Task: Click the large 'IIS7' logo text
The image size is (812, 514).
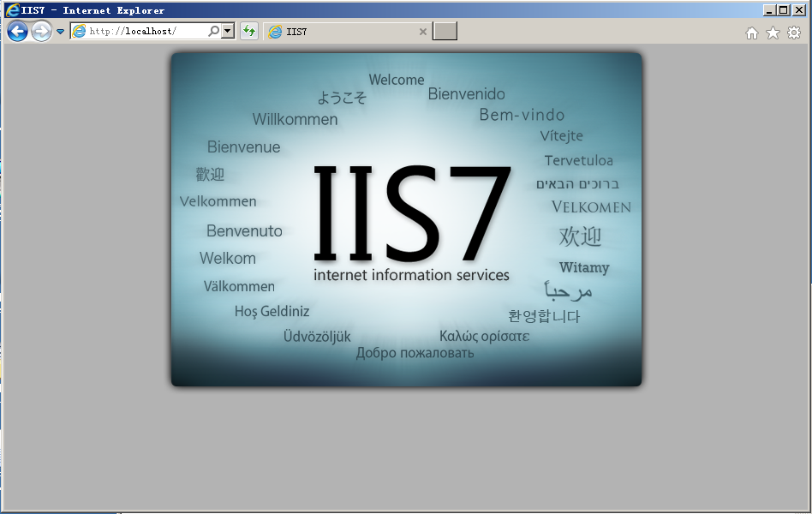Action: pyautogui.click(x=412, y=212)
